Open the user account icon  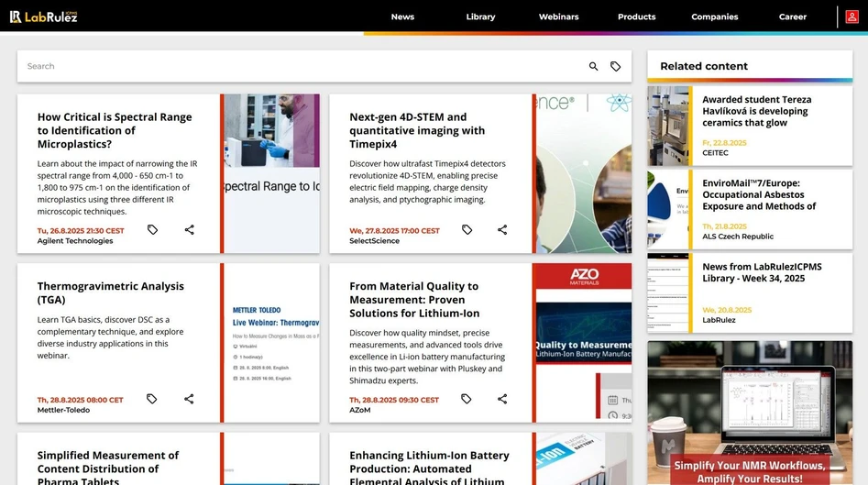click(852, 17)
